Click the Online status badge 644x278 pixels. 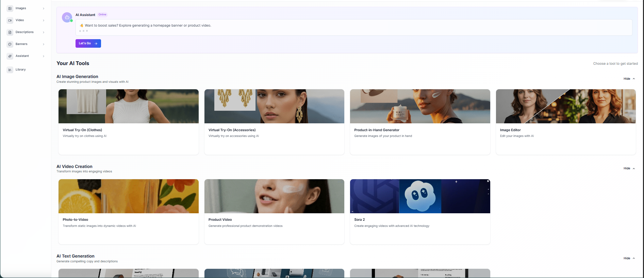[x=102, y=15]
